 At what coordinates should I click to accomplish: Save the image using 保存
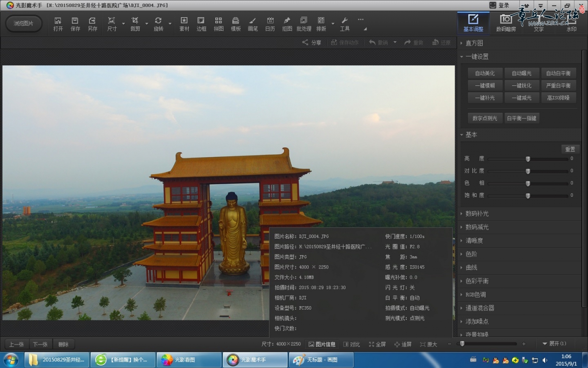(x=75, y=24)
